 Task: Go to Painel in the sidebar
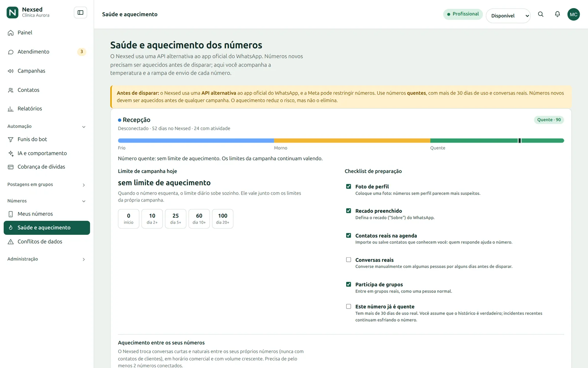(47, 33)
